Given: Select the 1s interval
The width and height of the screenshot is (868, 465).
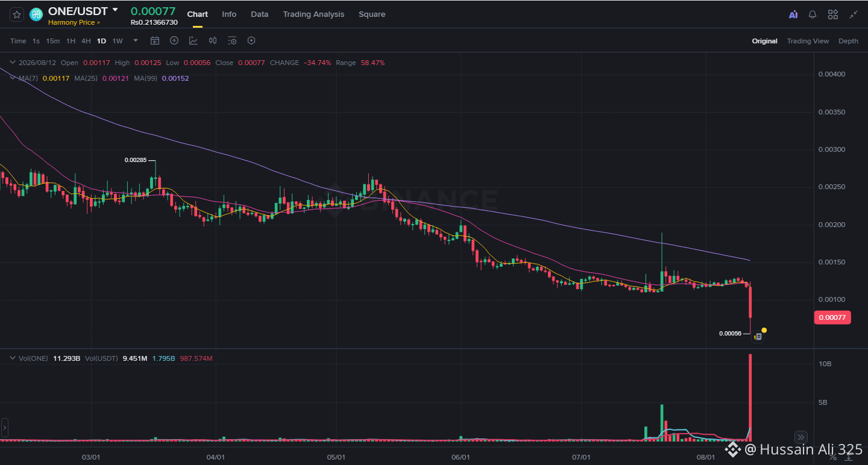Looking at the screenshot, I should (36, 41).
